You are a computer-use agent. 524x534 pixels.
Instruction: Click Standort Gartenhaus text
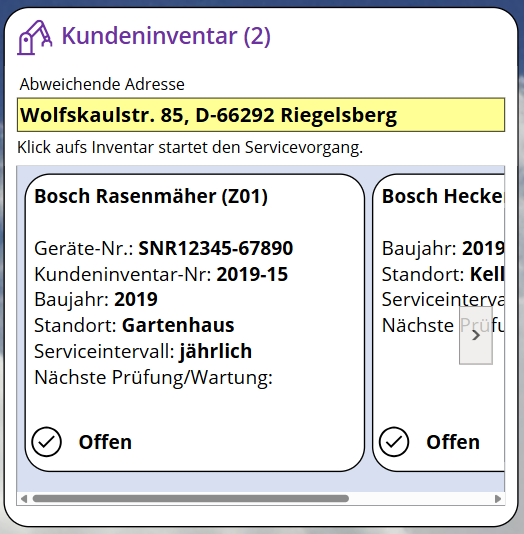(x=134, y=325)
